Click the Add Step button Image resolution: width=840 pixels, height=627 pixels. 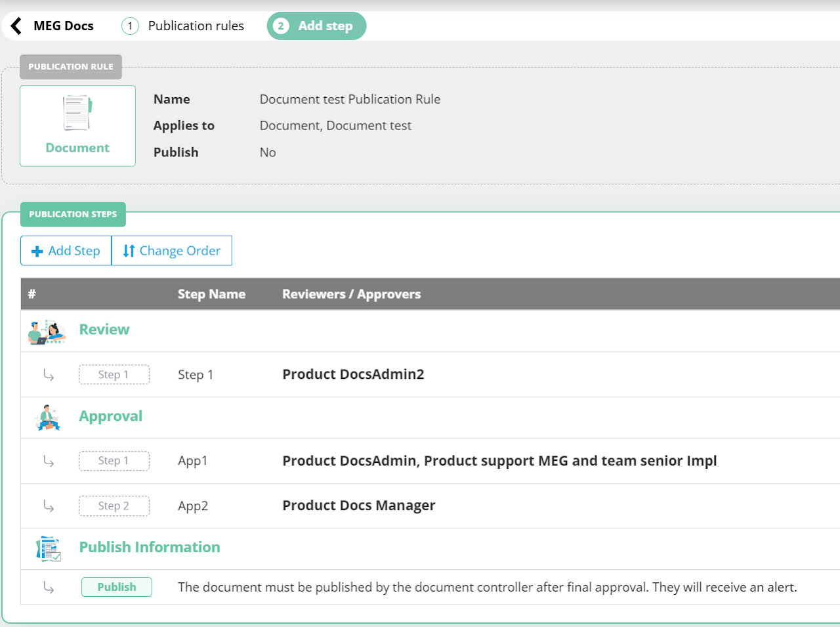(66, 251)
